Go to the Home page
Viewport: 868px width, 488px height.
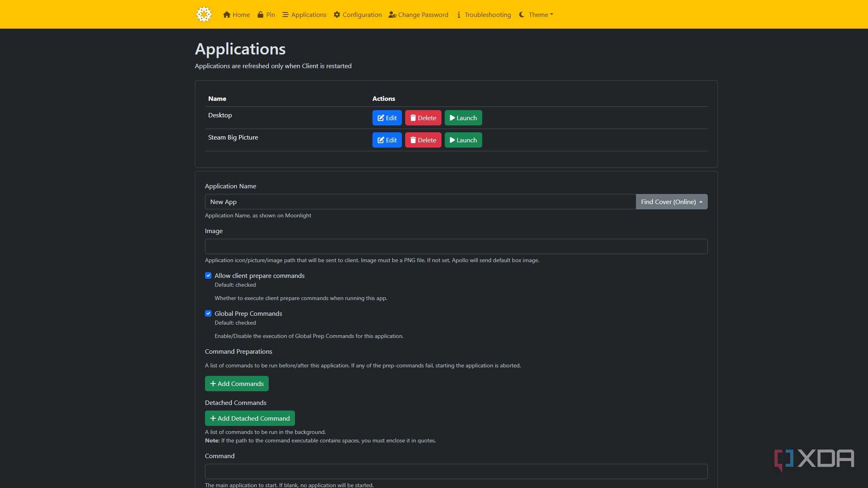[236, 15]
